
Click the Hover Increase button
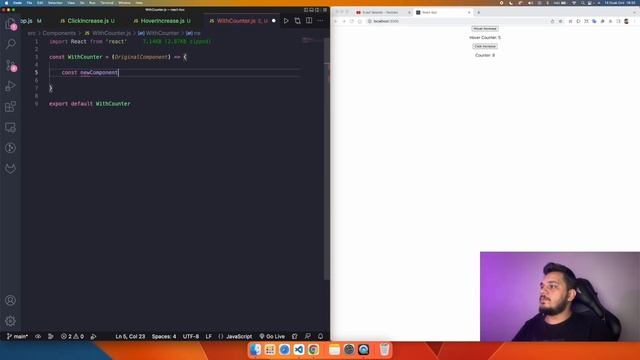484,29
